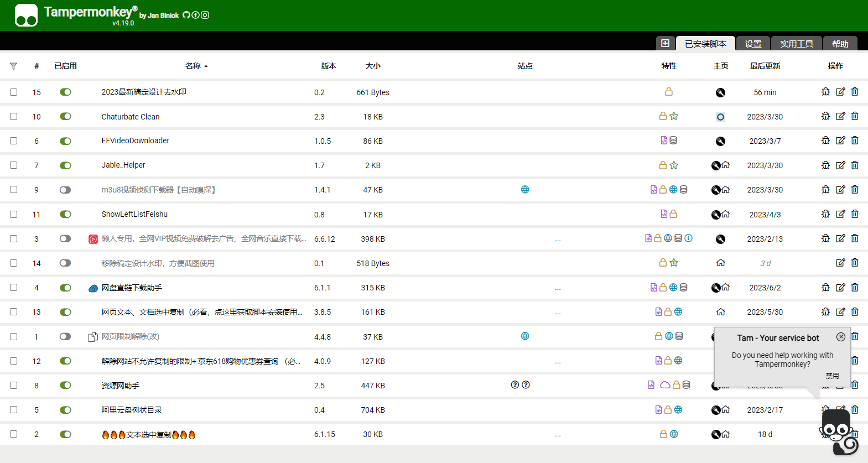The width and height of the screenshot is (868, 463).
Task: Click the globe site icon for m3u8视频侦测下载器
Action: (x=525, y=189)
